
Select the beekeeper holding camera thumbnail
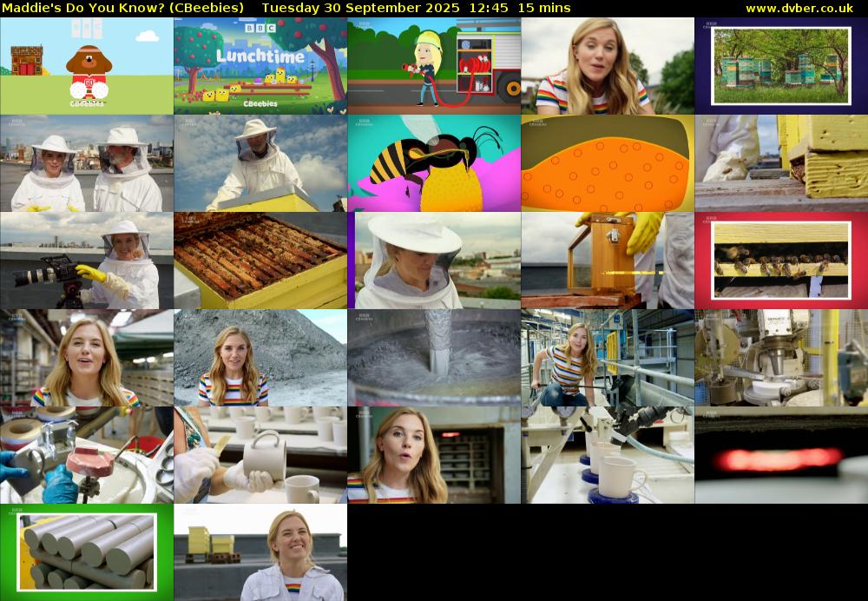pyautogui.click(x=87, y=261)
